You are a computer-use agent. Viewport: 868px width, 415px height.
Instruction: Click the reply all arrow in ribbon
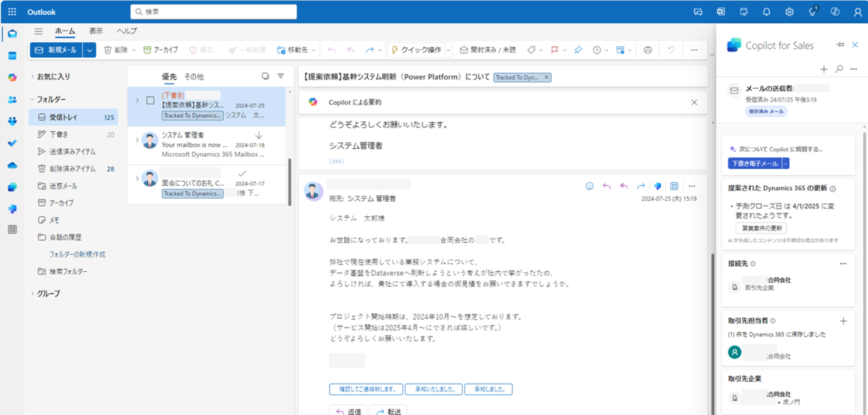coord(351,50)
